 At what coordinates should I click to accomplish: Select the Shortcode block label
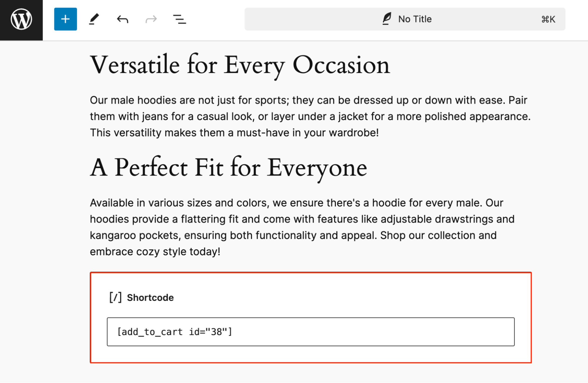(150, 297)
